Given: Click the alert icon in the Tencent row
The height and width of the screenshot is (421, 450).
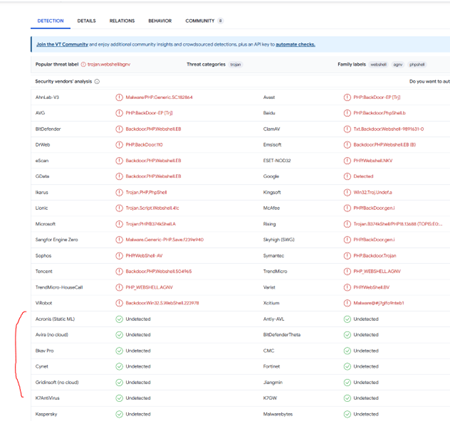Looking at the screenshot, I should click(119, 271).
